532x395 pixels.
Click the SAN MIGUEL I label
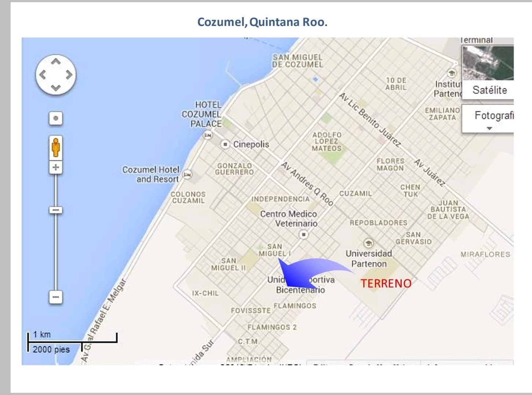point(275,250)
